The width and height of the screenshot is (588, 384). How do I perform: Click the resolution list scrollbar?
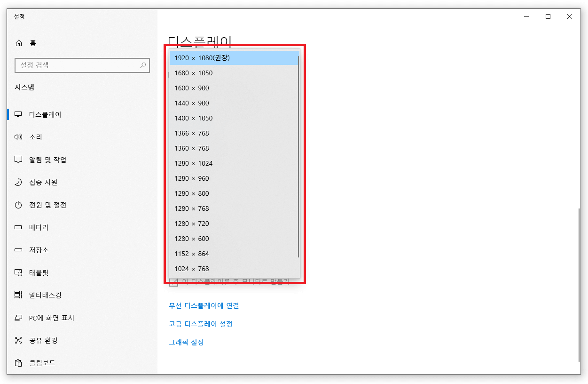298,156
